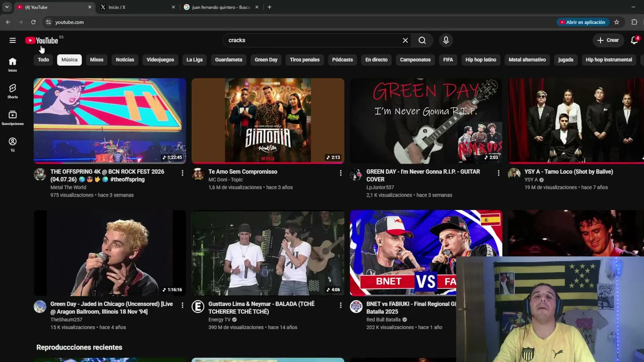This screenshot has height=362, width=644.
Task: Select the La Liga filter chip
Action: [x=195, y=60]
